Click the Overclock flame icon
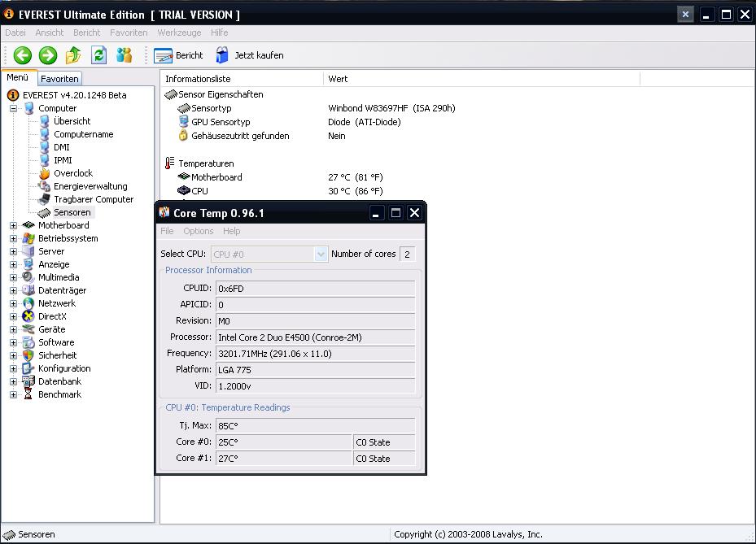The image size is (756, 544). [45, 173]
